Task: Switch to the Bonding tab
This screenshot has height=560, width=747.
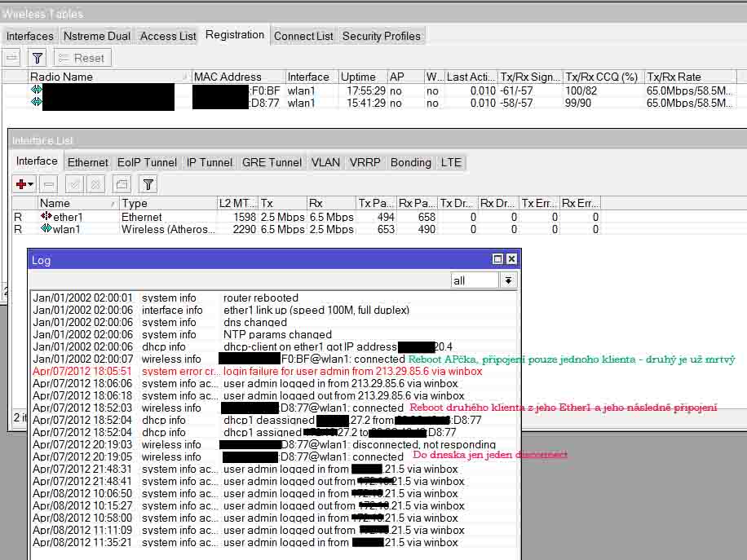Action: point(411,162)
